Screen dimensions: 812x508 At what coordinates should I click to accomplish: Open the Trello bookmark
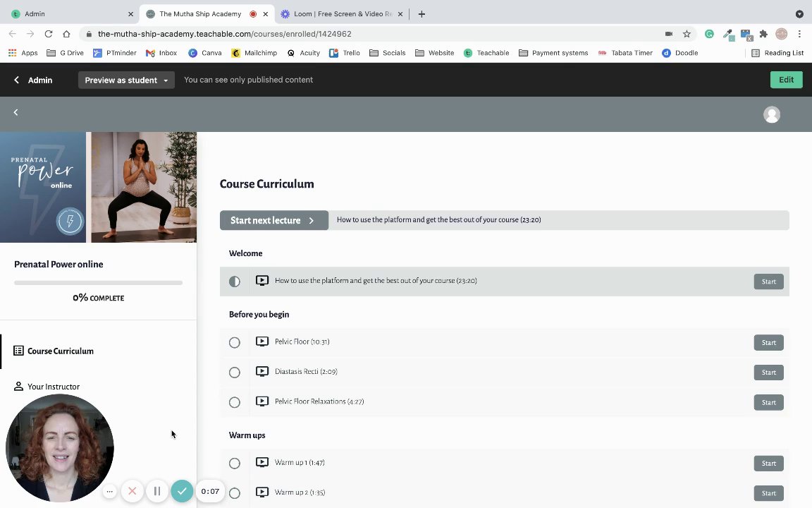pos(345,53)
